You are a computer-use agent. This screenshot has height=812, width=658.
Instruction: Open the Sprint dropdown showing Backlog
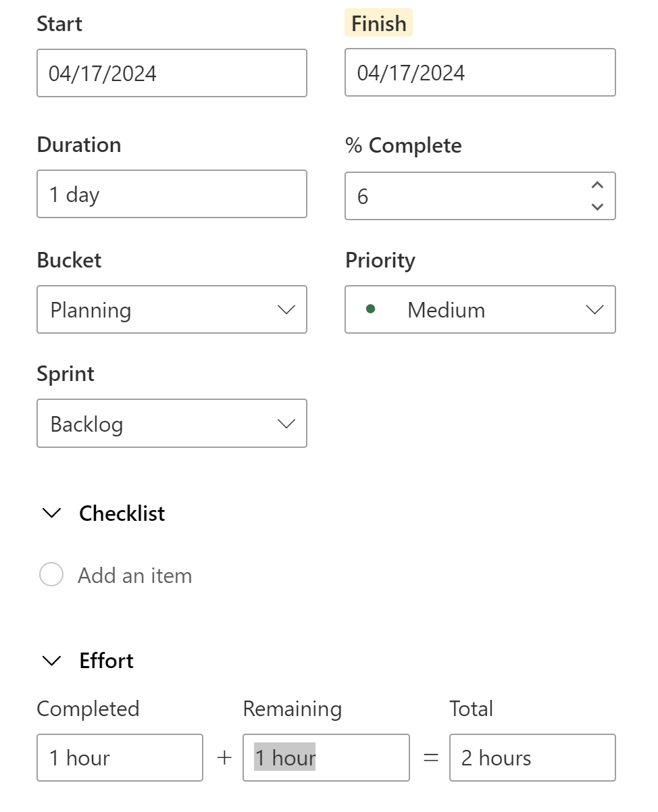(172, 424)
